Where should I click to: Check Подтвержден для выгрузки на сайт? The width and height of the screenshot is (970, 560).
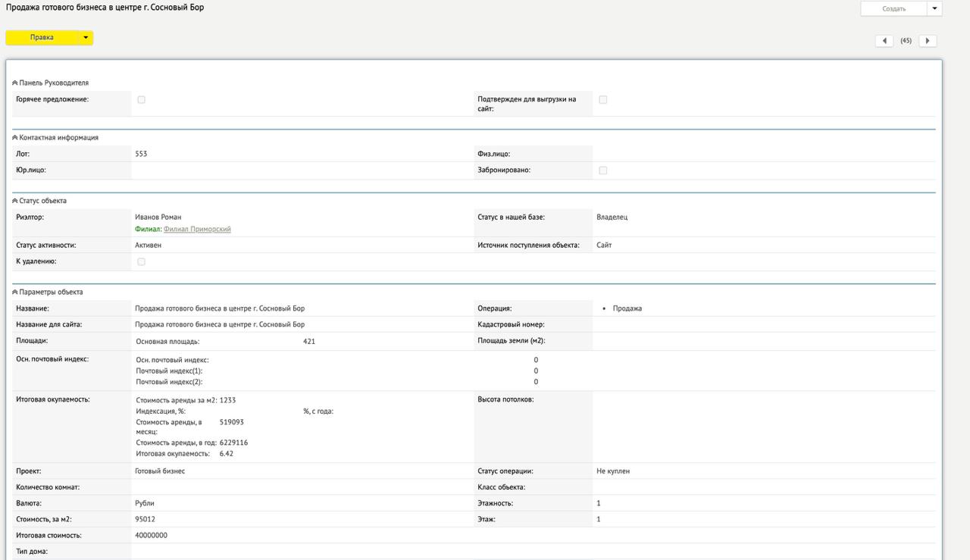click(x=603, y=100)
